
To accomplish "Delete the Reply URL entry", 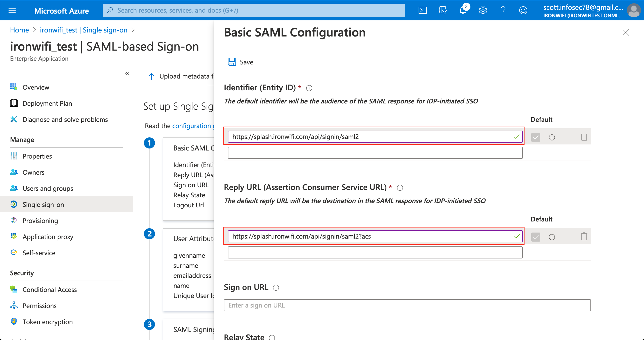I will pyautogui.click(x=584, y=236).
